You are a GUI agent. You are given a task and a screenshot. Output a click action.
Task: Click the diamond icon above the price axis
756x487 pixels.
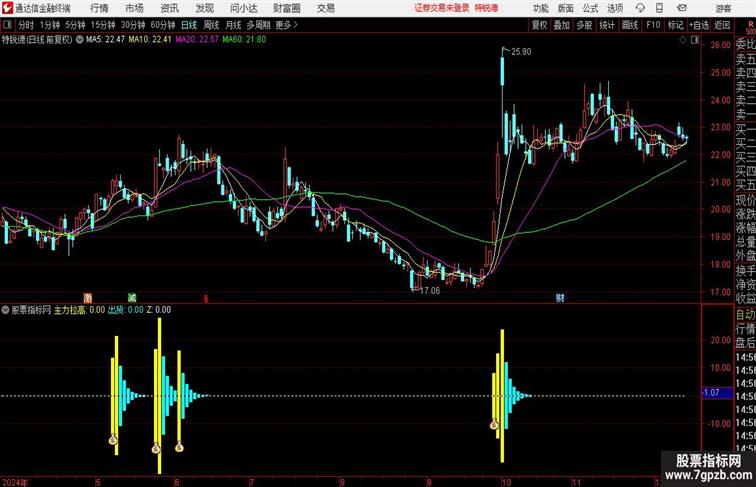click(x=683, y=41)
